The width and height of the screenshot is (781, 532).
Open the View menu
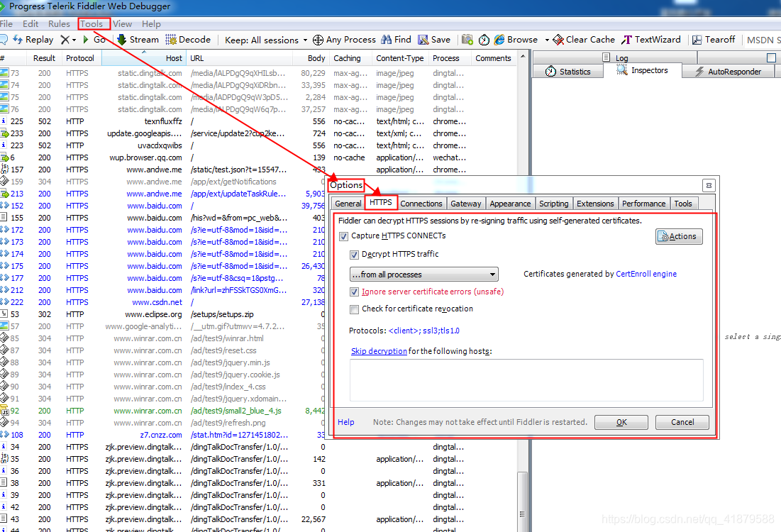click(x=122, y=24)
